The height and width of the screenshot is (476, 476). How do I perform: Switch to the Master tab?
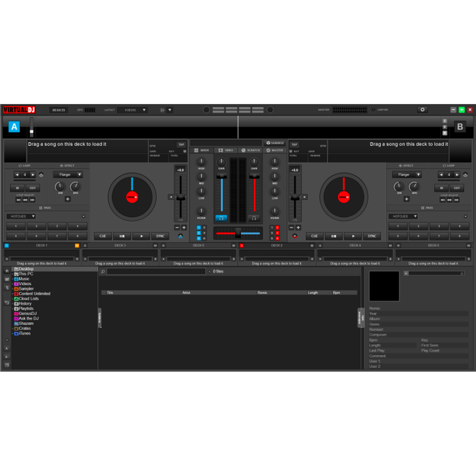(x=275, y=150)
